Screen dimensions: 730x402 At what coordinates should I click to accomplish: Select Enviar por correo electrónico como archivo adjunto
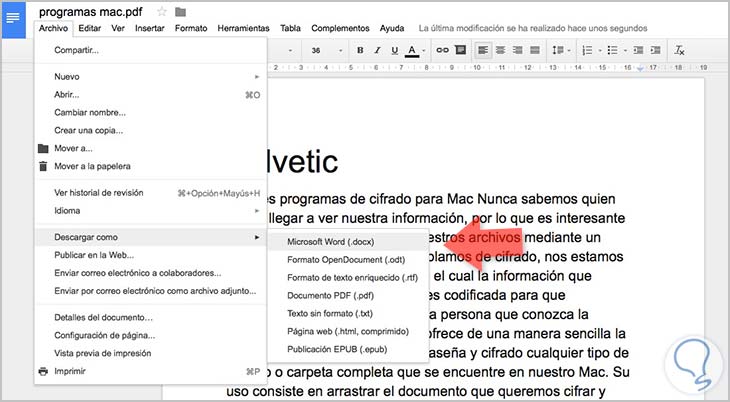coord(150,291)
